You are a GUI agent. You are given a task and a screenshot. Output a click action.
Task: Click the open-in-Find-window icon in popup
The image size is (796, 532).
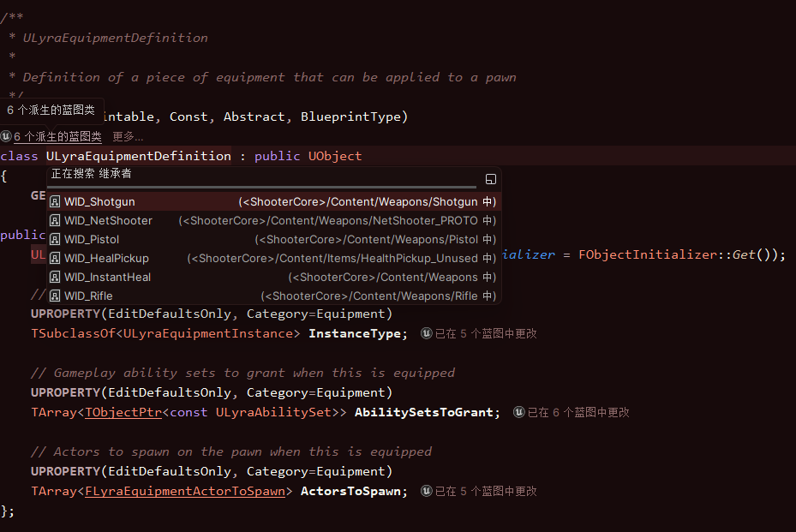coord(491,179)
